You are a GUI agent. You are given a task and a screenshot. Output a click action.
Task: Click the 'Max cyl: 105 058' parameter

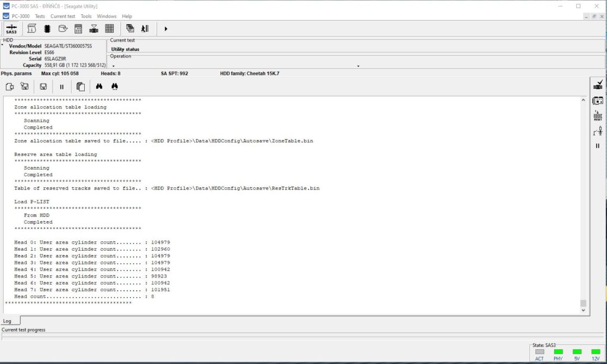click(x=60, y=74)
